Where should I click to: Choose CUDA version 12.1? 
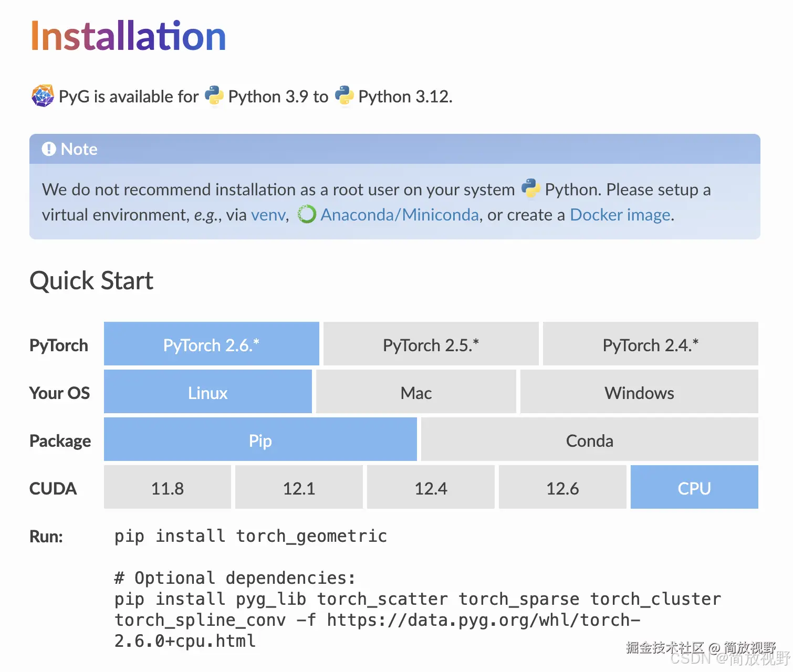(x=299, y=487)
